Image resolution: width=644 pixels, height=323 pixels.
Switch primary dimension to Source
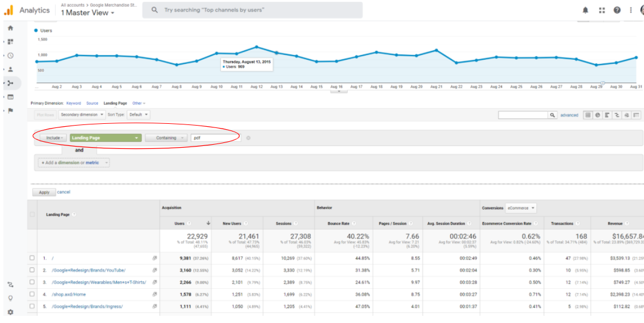click(x=92, y=103)
